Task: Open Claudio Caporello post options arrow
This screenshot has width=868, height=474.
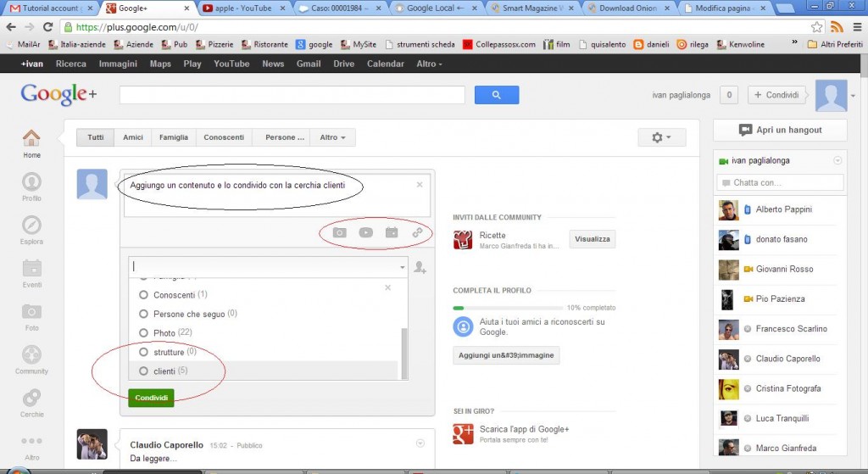Action: pyautogui.click(x=420, y=443)
